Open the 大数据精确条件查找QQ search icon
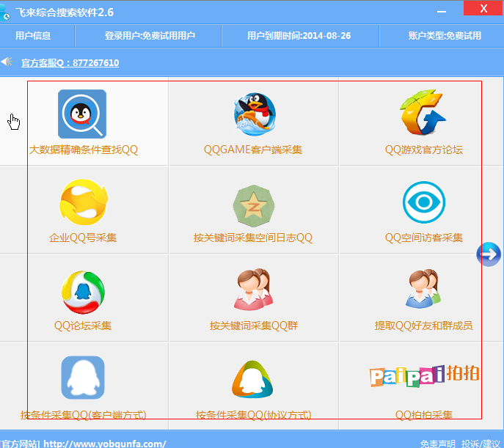This screenshot has height=448, width=504. (82, 114)
